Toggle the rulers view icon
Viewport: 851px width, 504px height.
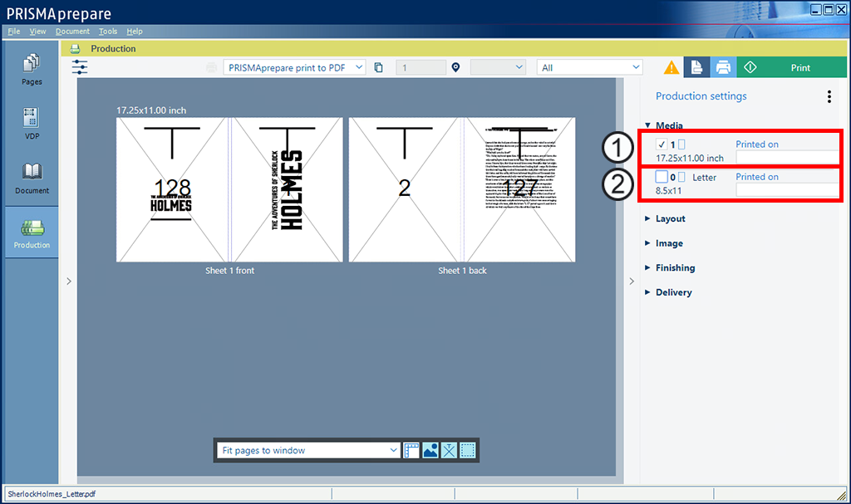tap(411, 450)
